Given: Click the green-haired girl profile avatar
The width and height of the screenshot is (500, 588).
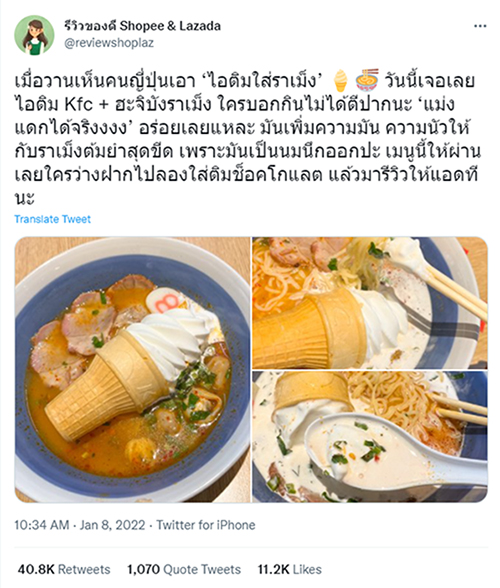Looking at the screenshot, I should [34, 35].
